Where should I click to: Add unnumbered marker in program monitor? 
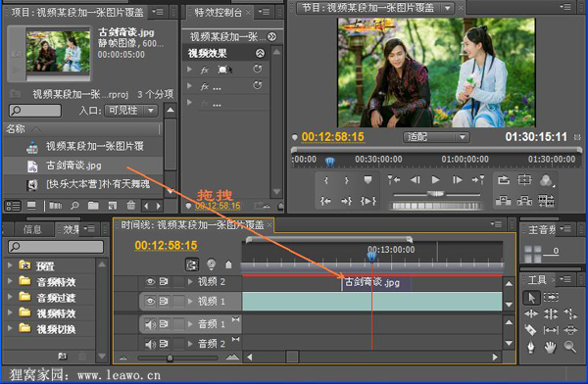click(367, 180)
